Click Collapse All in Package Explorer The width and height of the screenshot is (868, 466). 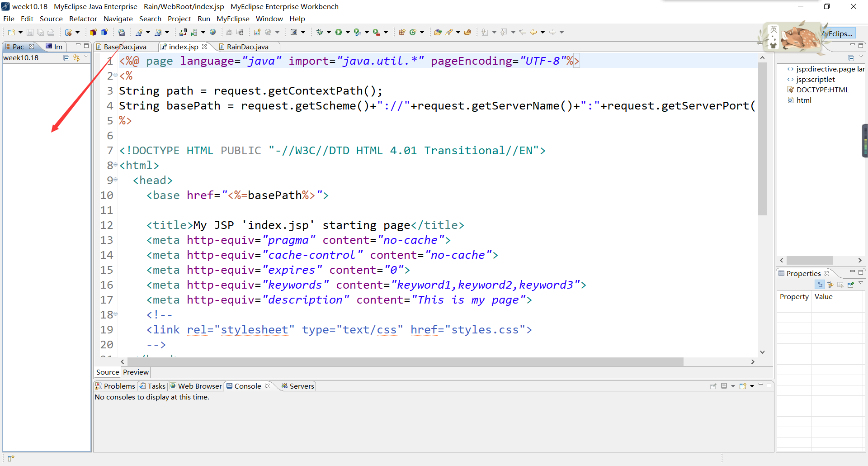point(66,58)
